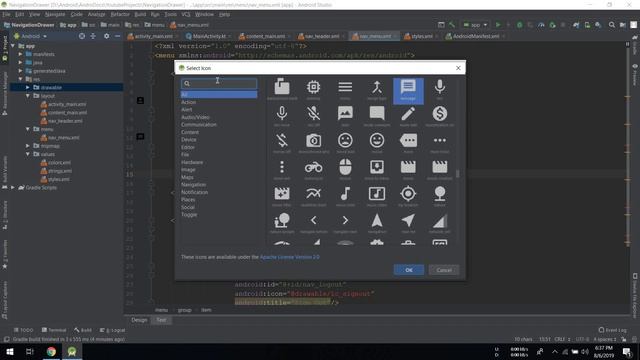Open the Build menu
The height and width of the screenshot is (360, 640).
[140, 14]
